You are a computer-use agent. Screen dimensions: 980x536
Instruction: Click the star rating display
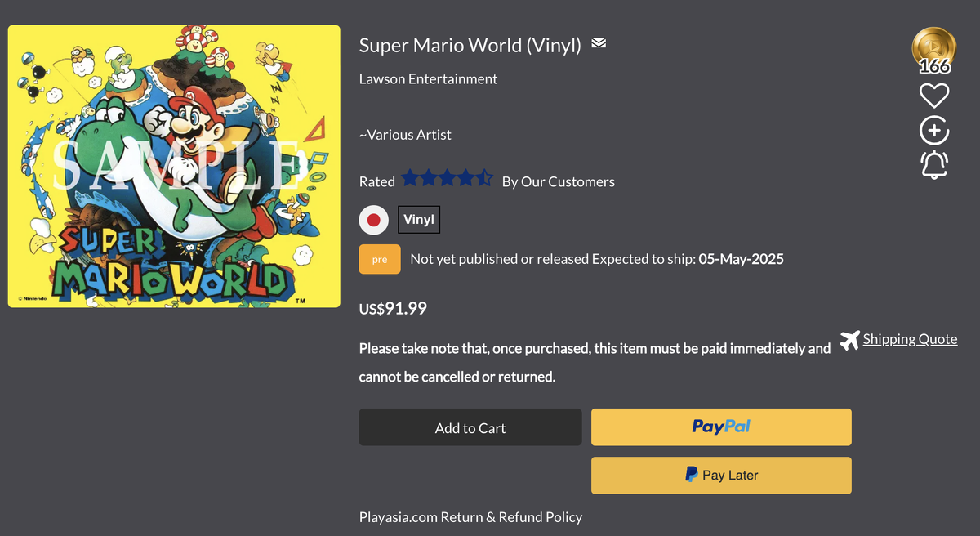447,179
